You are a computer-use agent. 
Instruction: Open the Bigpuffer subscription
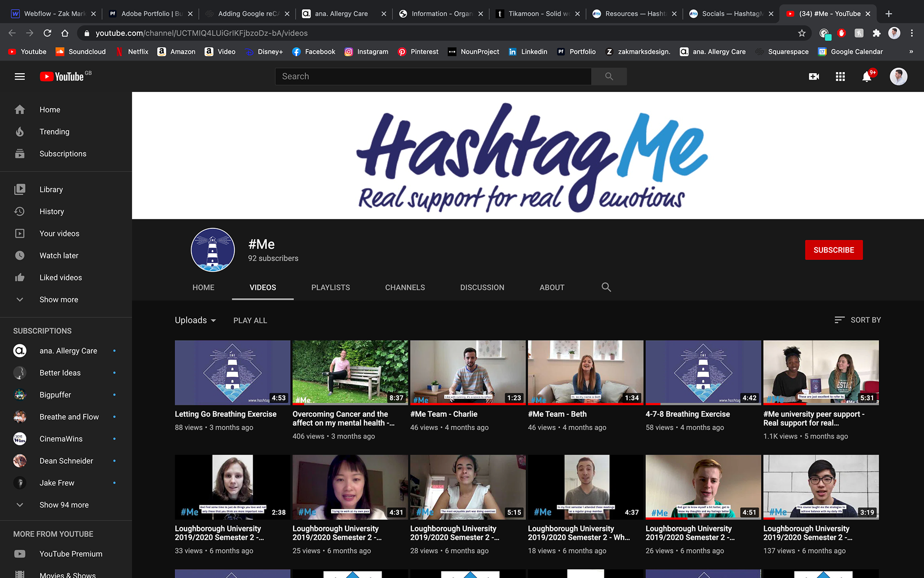coord(66,395)
